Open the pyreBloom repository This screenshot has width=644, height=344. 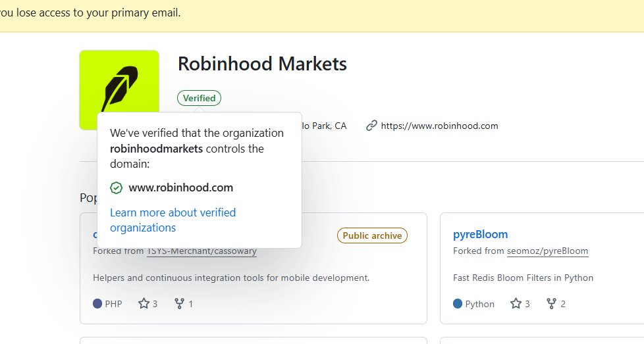click(480, 234)
